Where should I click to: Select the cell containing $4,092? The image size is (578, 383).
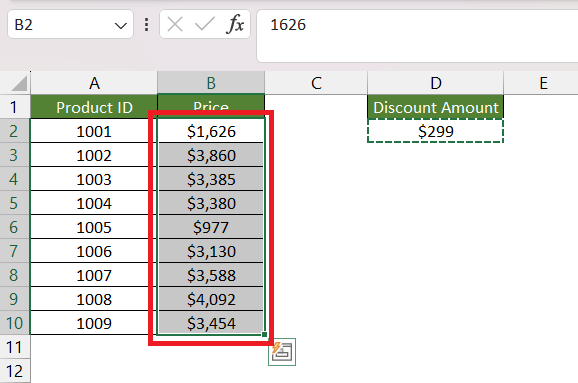[x=211, y=299]
